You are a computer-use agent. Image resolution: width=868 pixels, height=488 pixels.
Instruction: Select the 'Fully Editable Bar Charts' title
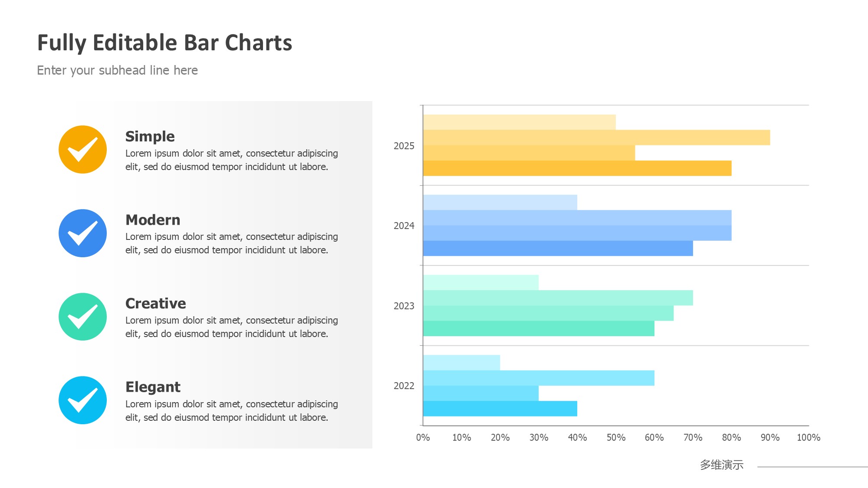pyautogui.click(x=164, y=43)
